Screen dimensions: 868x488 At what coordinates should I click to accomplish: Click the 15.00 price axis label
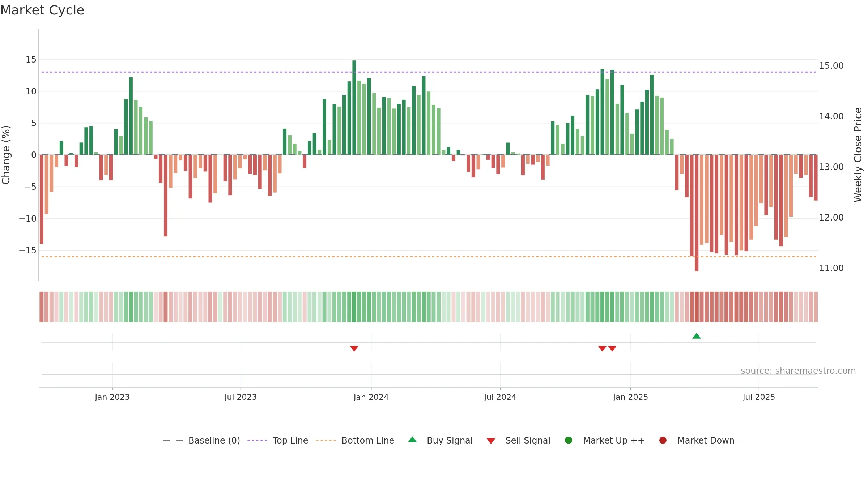coord(831,66)
